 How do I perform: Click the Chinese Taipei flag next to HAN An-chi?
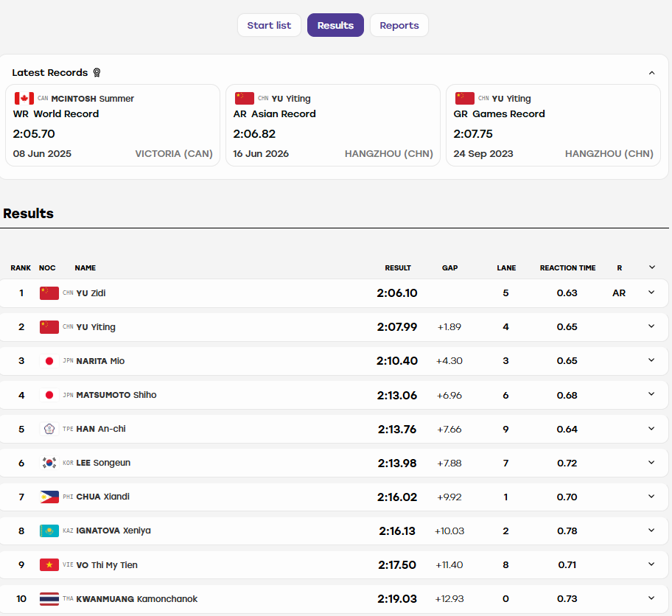point(49,429)
